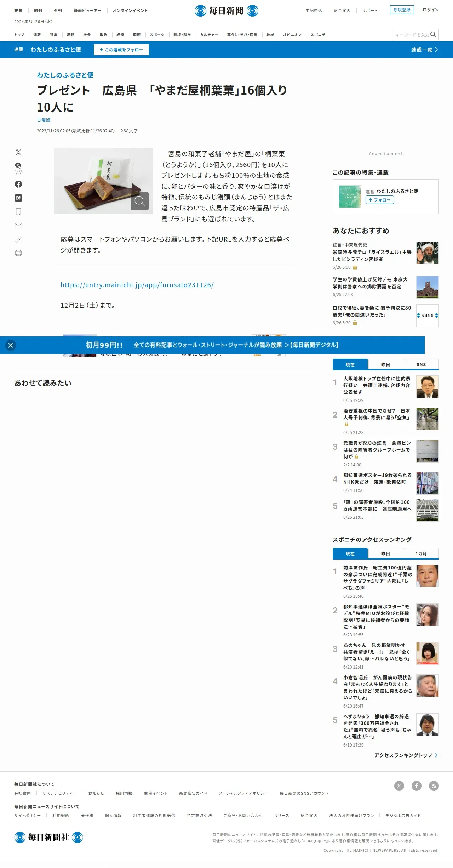
Task: Switch news ranking to 昨日 tab
Action: (x=386, y=364)
